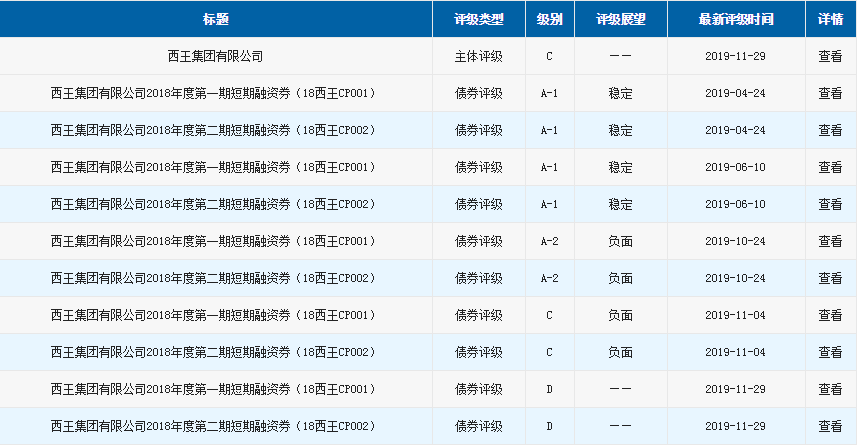Screen dimensions: 857x446
Task: Open 查看 for 18西王CP001 dated 2019-06-10
Action: point(830,167)
